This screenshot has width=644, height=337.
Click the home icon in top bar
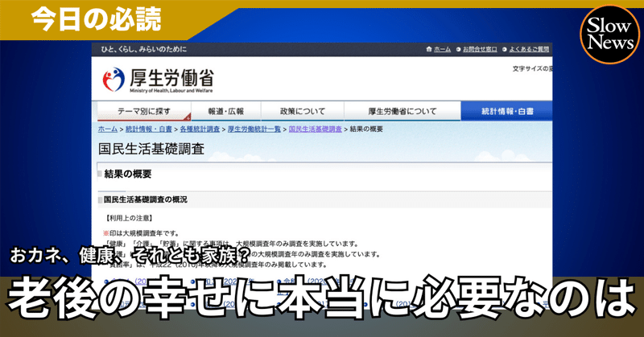pos(429,49)
